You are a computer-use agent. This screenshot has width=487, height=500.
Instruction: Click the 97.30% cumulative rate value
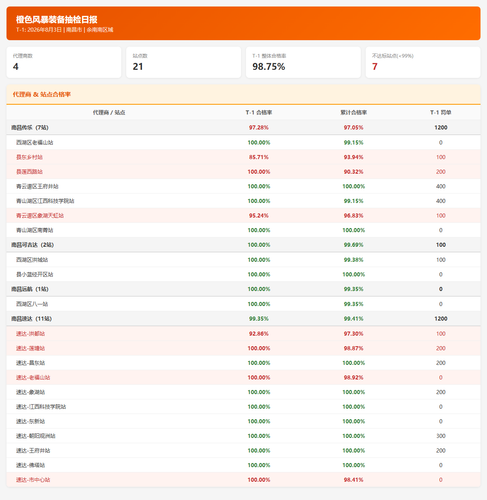coord(353,334)
